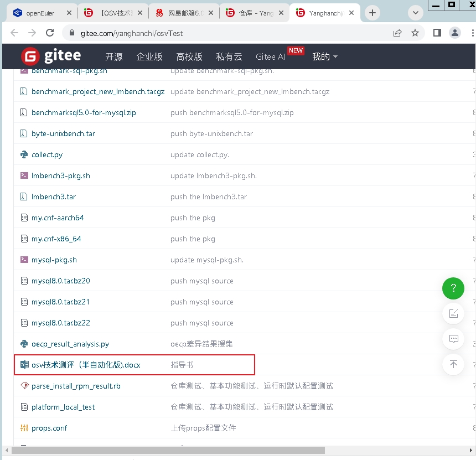Image resolution: width=476 pixels, height=460 pixels.
Task: Open osv技术测评（半自动化版).docx file link
Action: coord(86,365)
